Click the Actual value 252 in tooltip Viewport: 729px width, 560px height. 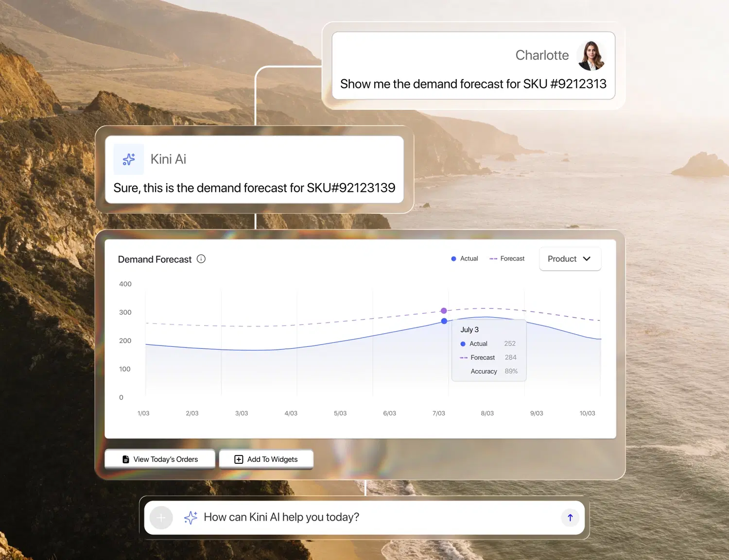(x=510, y=343)
